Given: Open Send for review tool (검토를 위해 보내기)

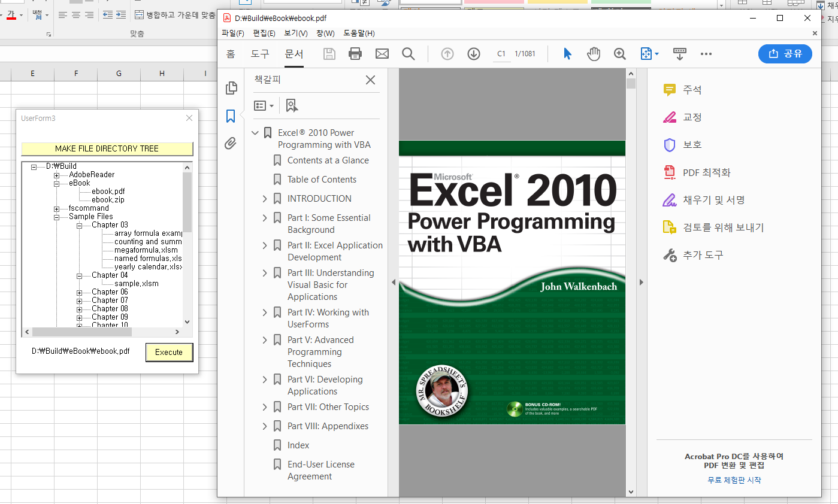Looking at the screenshot, I should pyautogui.click(x=713, y=227).
